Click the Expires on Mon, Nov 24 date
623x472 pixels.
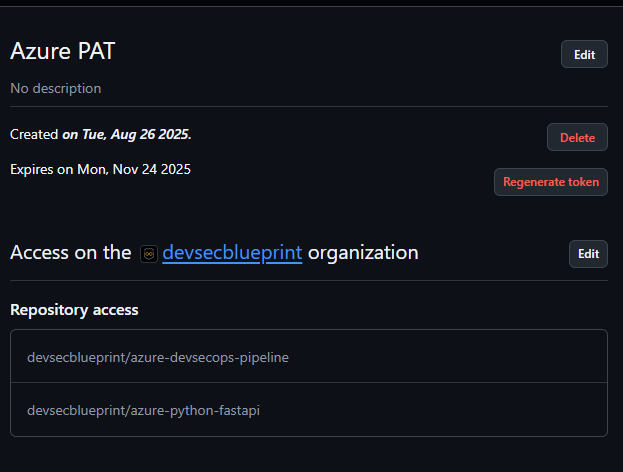(x=147, y=169)
